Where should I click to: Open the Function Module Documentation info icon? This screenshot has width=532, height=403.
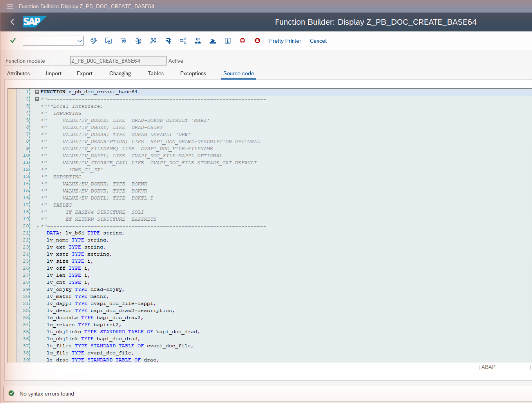click(228, 41)
